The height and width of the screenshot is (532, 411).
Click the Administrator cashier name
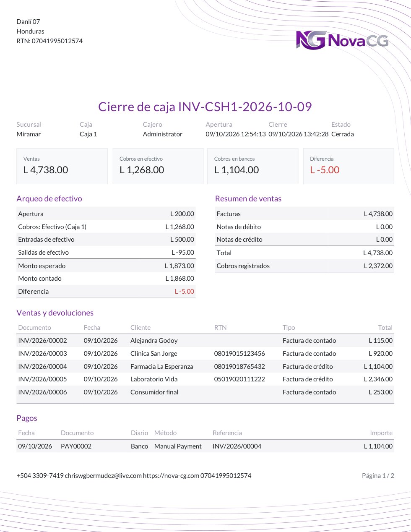(x=163, y=134)
